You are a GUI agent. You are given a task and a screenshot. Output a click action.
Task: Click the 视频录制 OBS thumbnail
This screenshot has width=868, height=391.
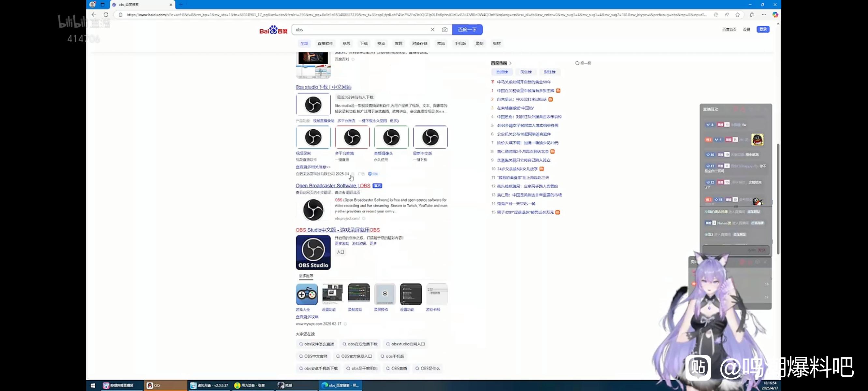coord(313,138)
